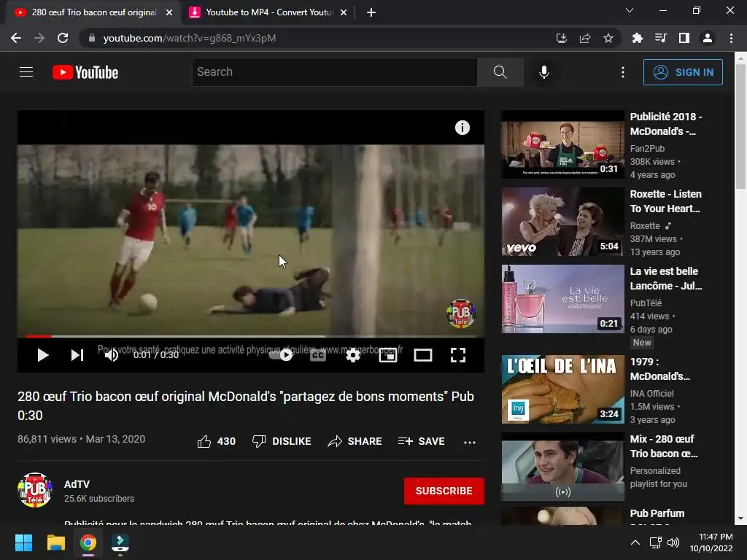
Task: Toggle theater mode
Action: (x=423, y=355)
